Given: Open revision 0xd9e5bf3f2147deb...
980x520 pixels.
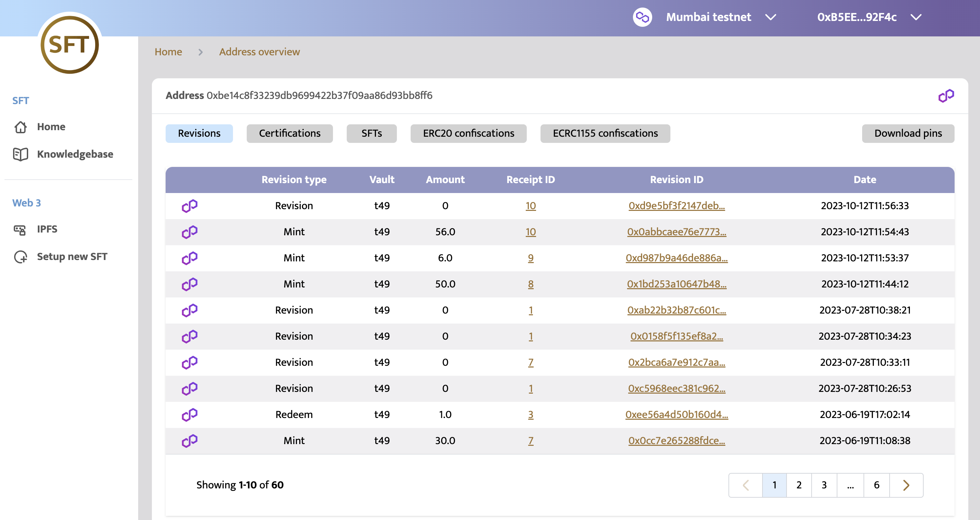Looking at the screenshot, I should [676, 206].
